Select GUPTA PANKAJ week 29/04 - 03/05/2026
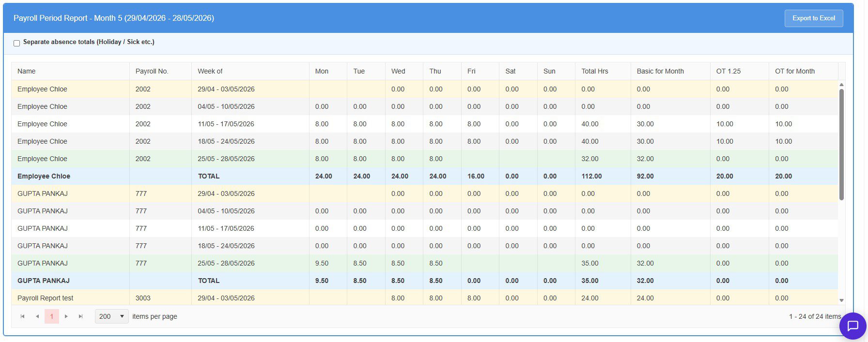868x342 pixels. pos(425,193)
